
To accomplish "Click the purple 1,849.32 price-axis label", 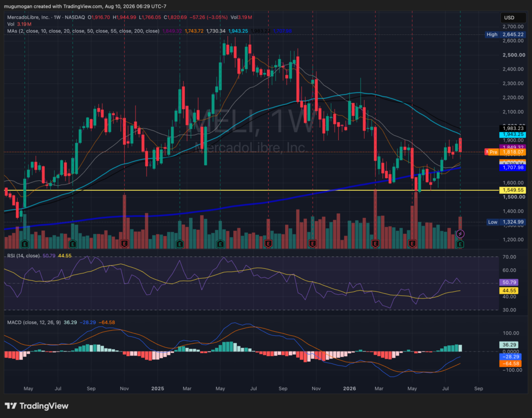I will pyautogui.click(x=513, y=147).
